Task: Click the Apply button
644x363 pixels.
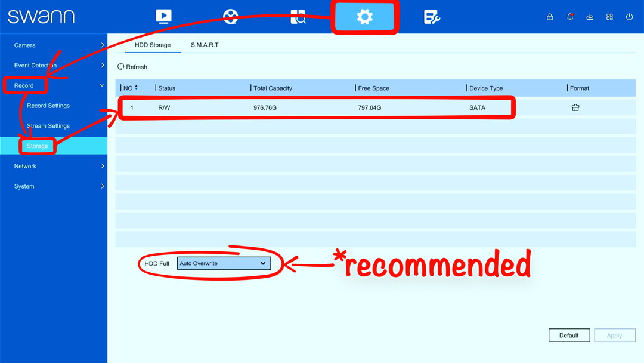Action: [x=614, y=335]
